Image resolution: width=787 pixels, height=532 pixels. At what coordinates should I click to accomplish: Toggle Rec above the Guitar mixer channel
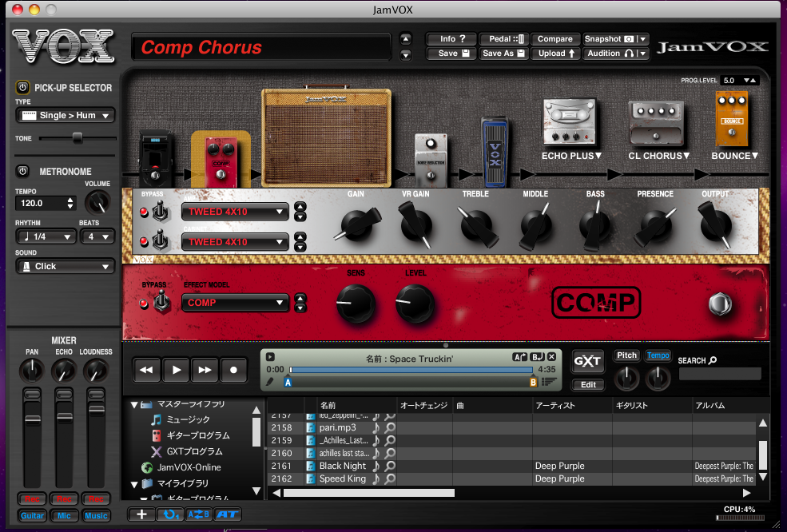[32, 499]
